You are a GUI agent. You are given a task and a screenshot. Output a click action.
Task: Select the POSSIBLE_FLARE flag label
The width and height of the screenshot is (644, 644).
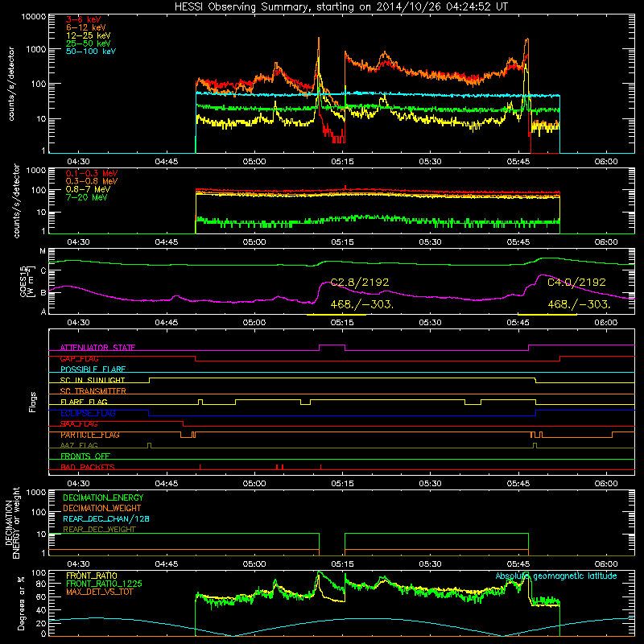93,369
